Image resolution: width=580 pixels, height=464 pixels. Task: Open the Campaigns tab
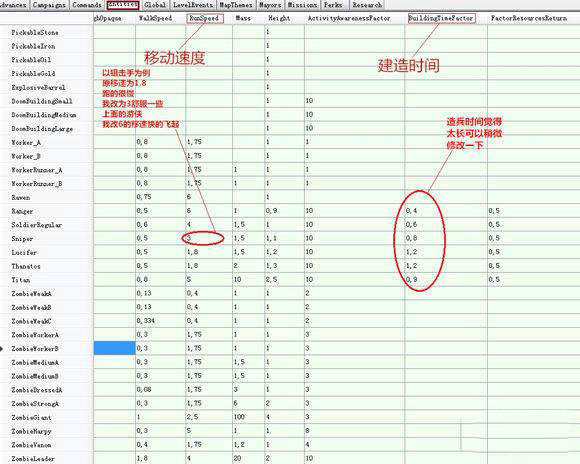49,5
